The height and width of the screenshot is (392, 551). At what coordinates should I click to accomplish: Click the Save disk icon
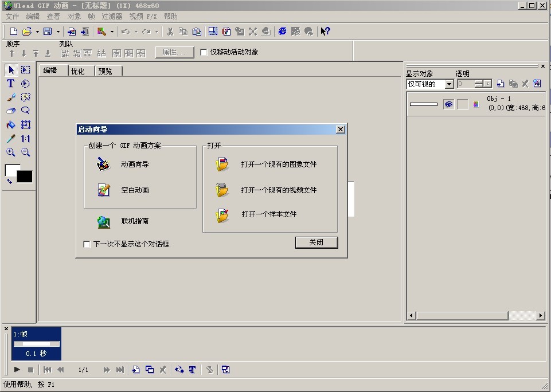48,32
